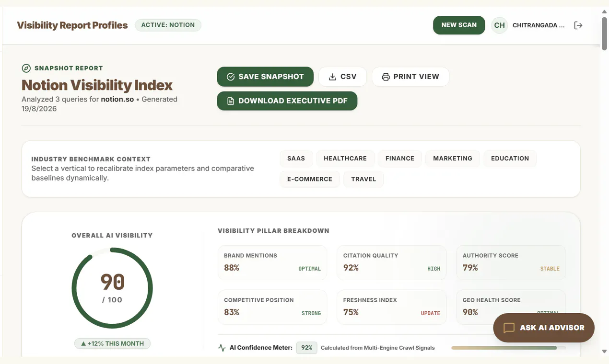Open the Ask AI Advisor chat
Viewport: 609px width, 364px height.
coord(544,328)
